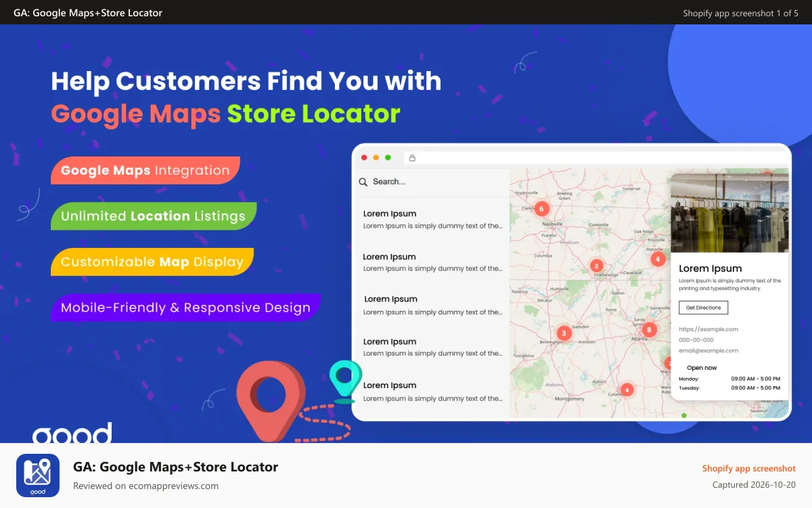
Task: Select map cluster marker 2 near Chattanooga
Action: click(596, 266)
